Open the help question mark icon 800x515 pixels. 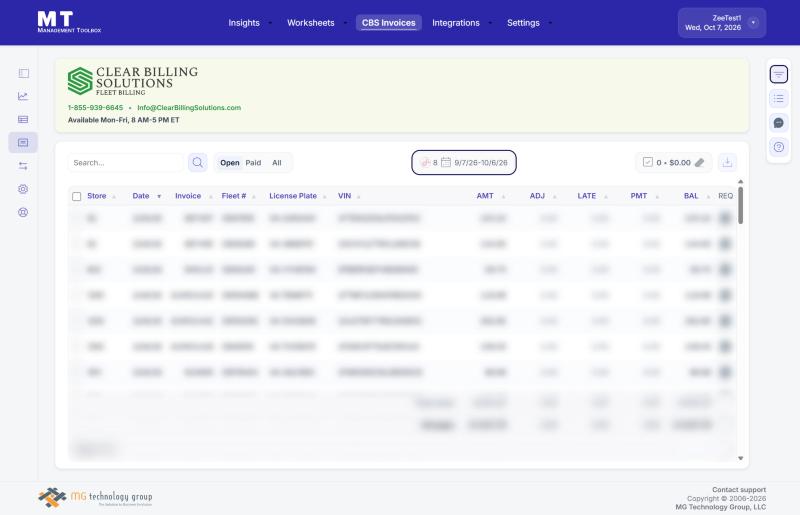coord(779,147)
